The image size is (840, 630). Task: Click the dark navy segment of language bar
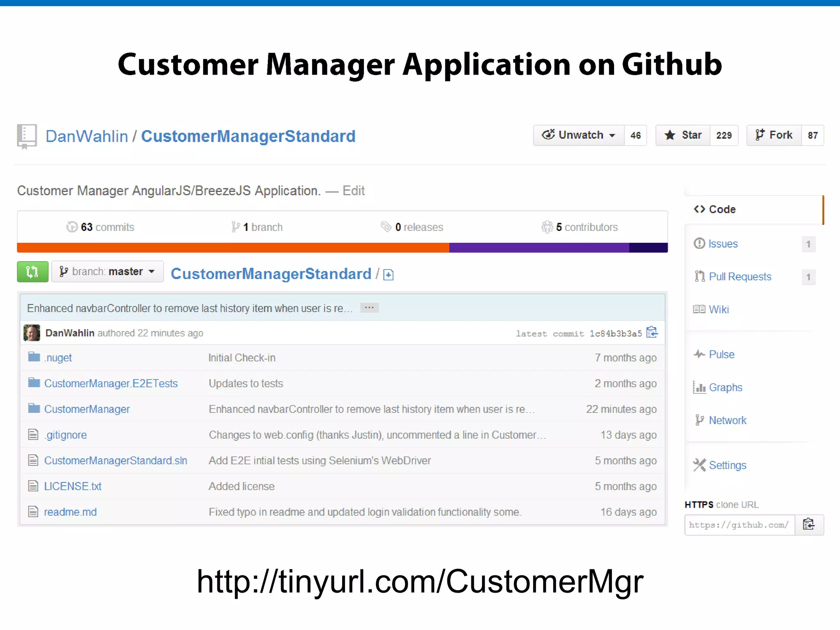[648, 247]
